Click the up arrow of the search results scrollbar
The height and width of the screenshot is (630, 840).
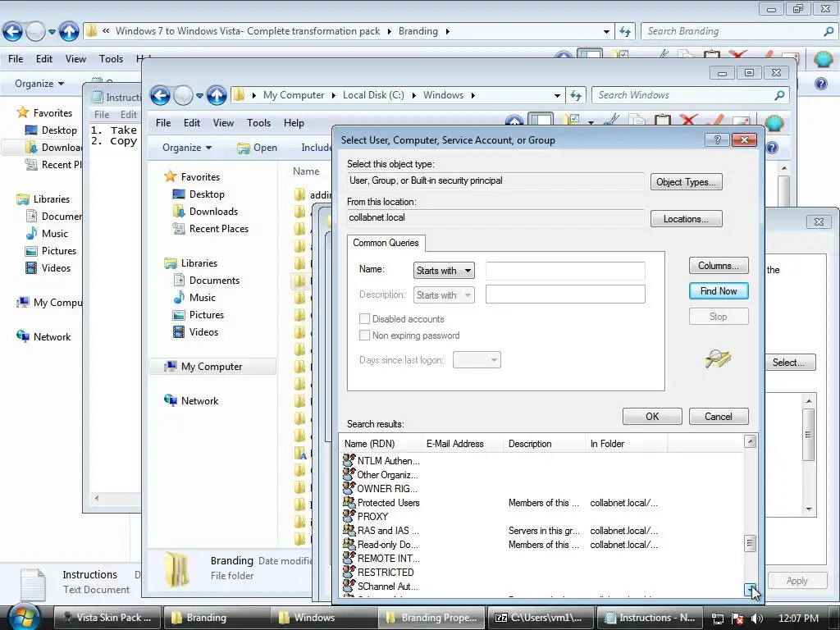[x=750, y=441]
